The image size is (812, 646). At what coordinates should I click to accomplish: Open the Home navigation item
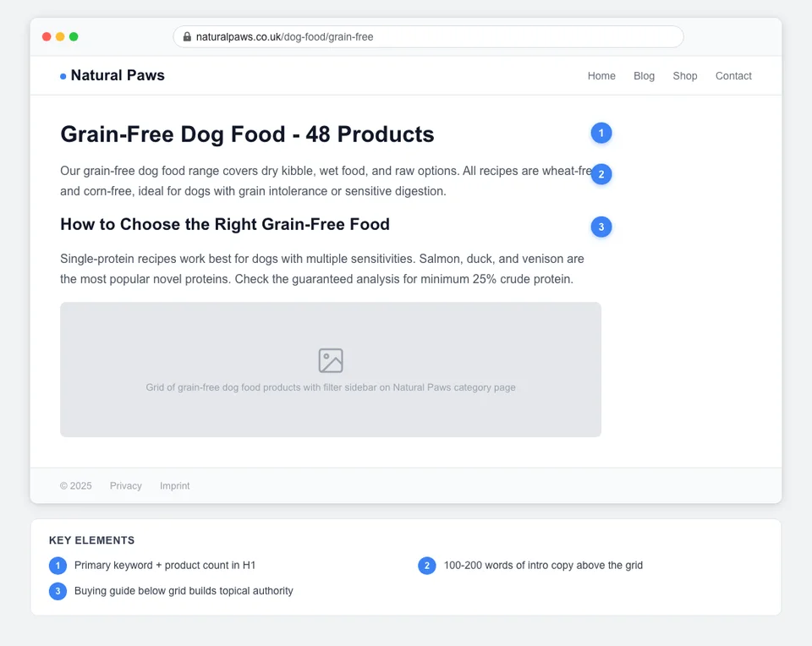coord(601,75)
